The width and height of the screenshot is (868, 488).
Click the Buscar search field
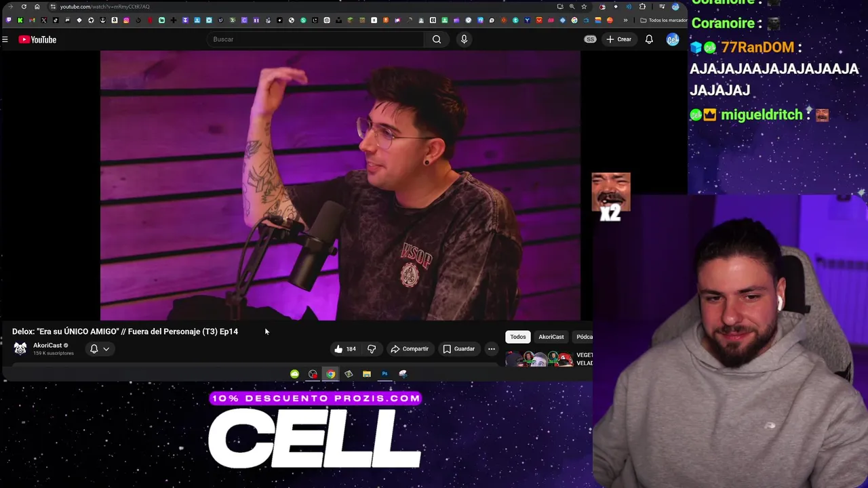(315, 39)
